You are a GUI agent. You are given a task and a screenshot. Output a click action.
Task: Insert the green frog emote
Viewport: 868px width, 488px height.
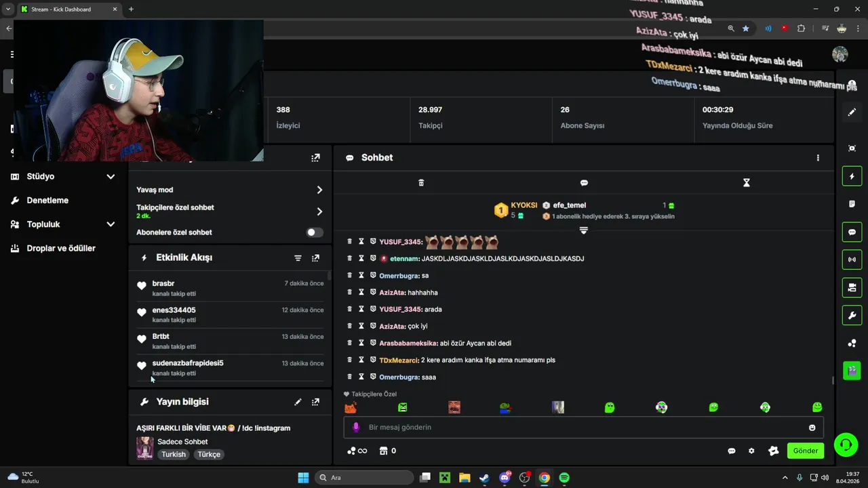505,407
